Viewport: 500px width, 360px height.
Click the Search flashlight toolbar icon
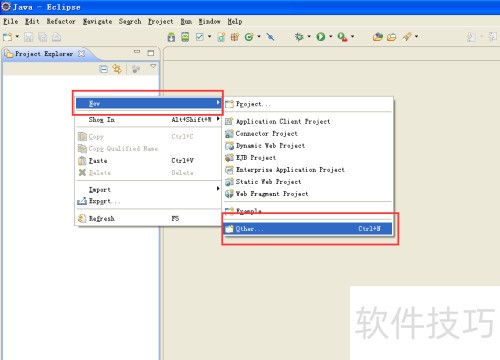point(407,37)
